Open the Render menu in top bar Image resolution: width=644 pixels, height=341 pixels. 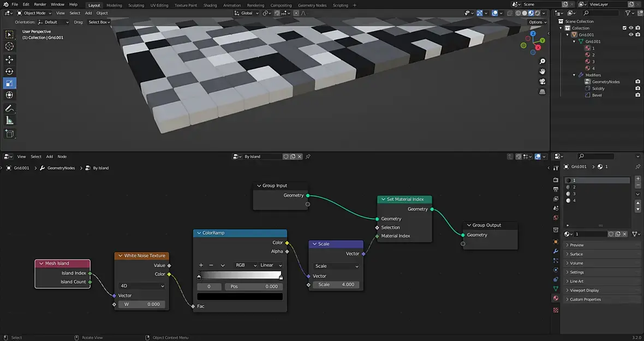pyautogui.click(x=40, y=4)
